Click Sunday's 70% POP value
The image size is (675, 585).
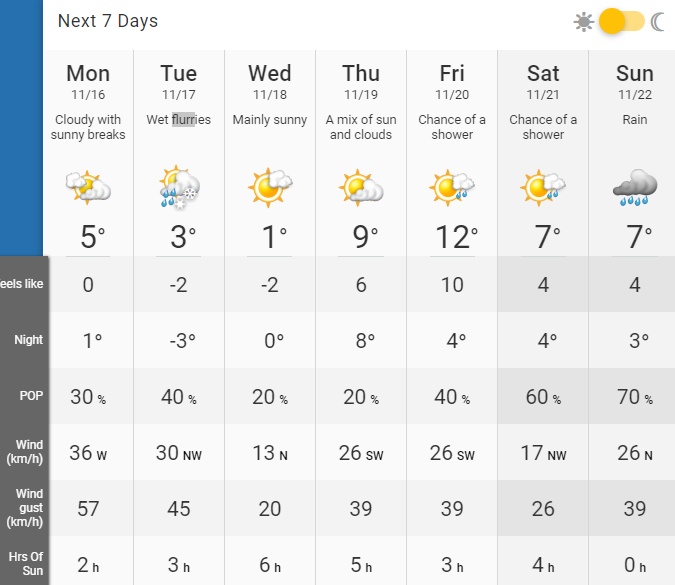pos(635,397)
